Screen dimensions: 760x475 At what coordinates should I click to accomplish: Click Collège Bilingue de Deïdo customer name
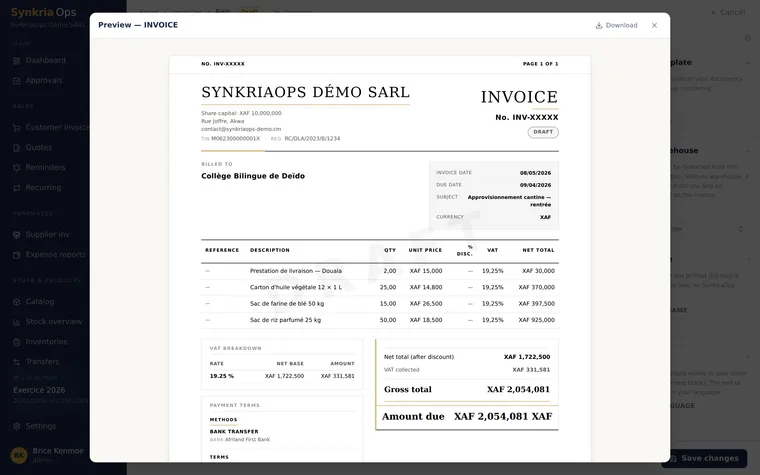[253, 176]
